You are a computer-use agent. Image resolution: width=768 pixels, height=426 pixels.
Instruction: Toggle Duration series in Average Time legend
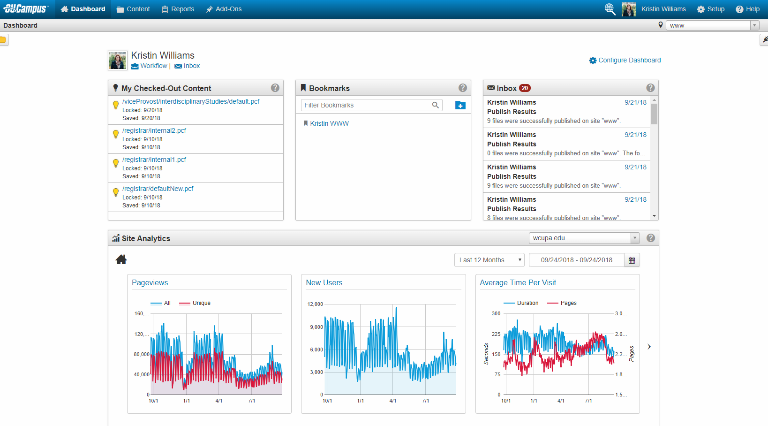pos(526,300)
